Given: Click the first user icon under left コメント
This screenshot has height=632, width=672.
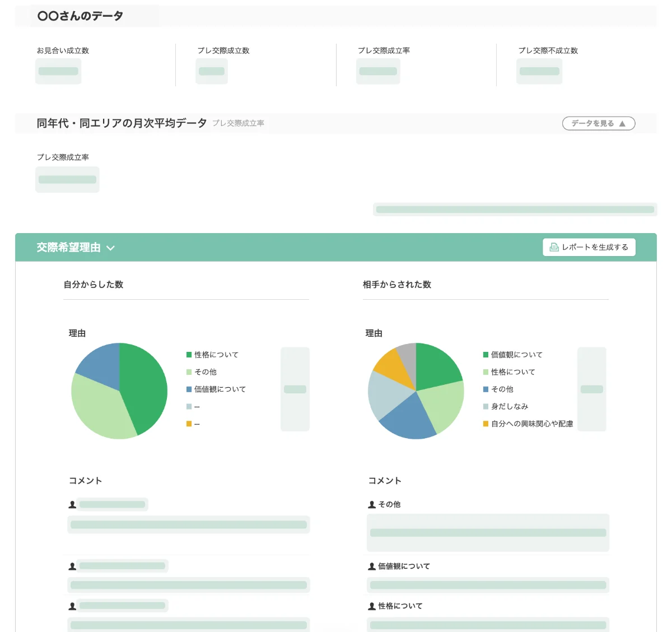Looking at the screenshot, I should coord(72,505).
